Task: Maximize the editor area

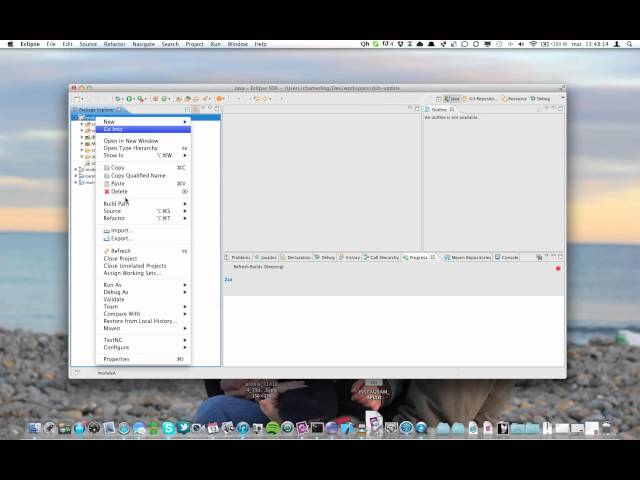Action: [x=417, y=109]
